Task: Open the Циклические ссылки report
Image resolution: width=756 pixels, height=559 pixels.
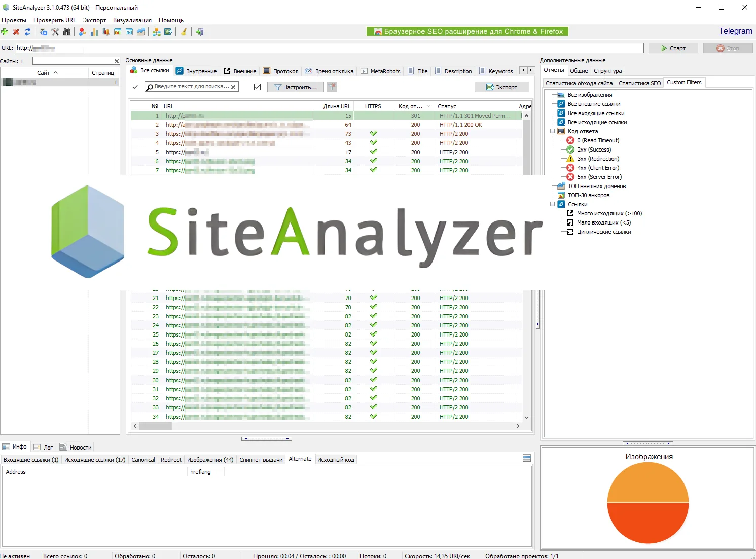Action: click(x=598, y=232)
